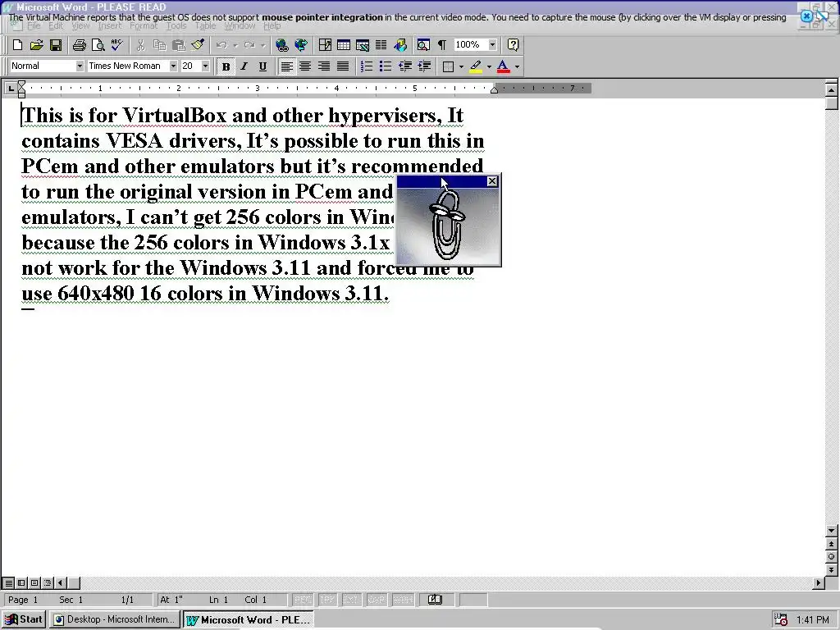The height and width of the screenshot is (630, 840).
Task: Save the document with the floppy disk icon
Action: 56,45
